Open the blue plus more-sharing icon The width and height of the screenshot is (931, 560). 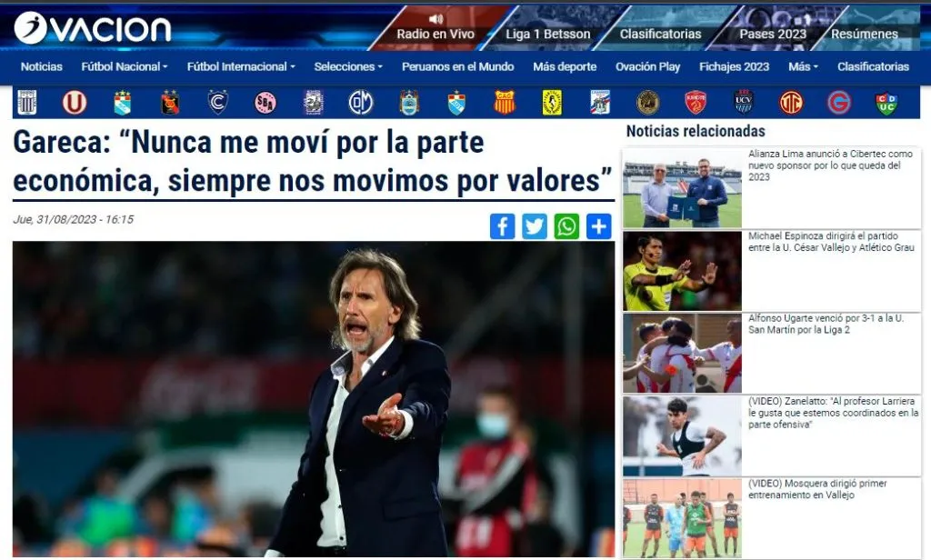click(x=598, y=226)
